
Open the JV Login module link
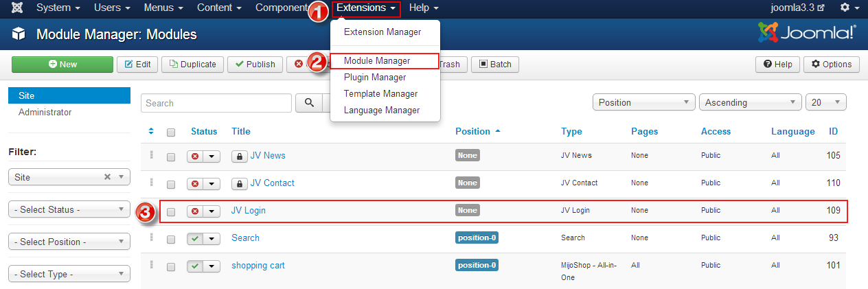click(x=249, y=211)
